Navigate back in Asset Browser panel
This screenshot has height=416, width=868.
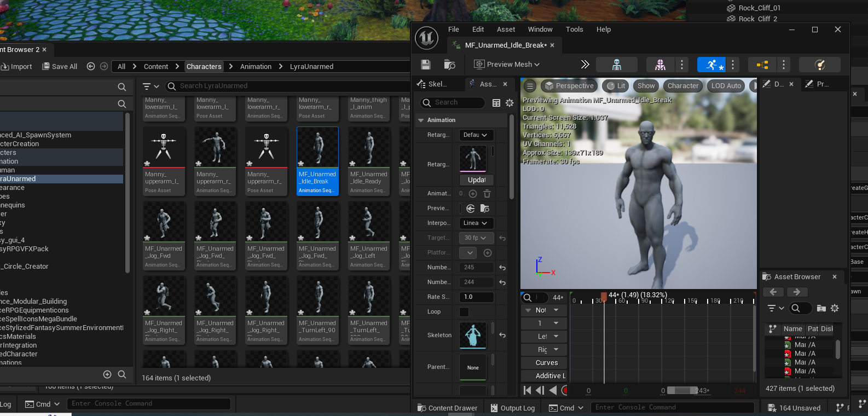[x=773, y=292]
